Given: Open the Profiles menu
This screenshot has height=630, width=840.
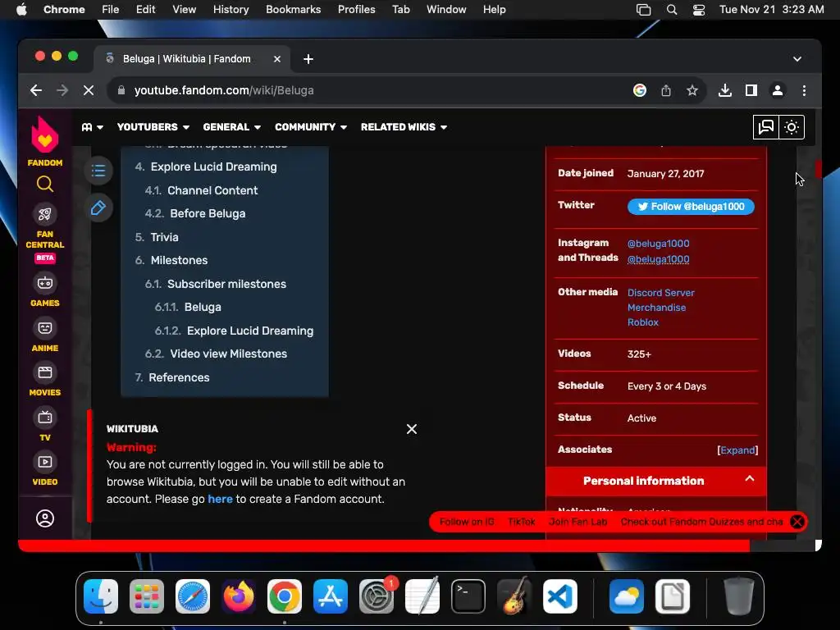Looking at the screenshot, I should [x=356, y=10].
